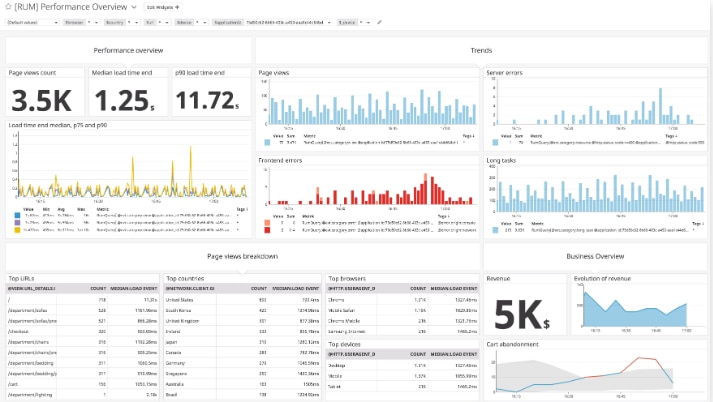Image resolution: width=713 pixels, height=402 pixels.
Task: Click the light orange legend swatch in Frontend errors
Action: click(x=267, y=223)
